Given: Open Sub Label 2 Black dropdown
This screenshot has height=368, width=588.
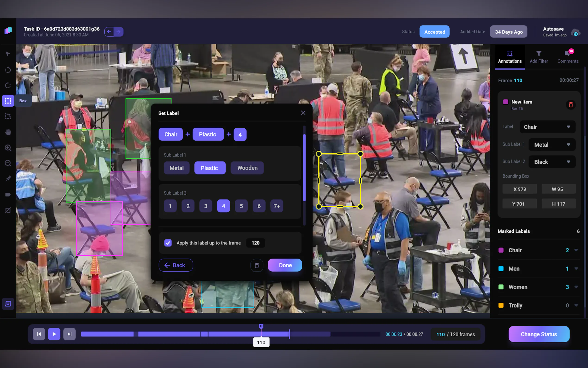Looking at the screenshot, I should coord(552,162).
